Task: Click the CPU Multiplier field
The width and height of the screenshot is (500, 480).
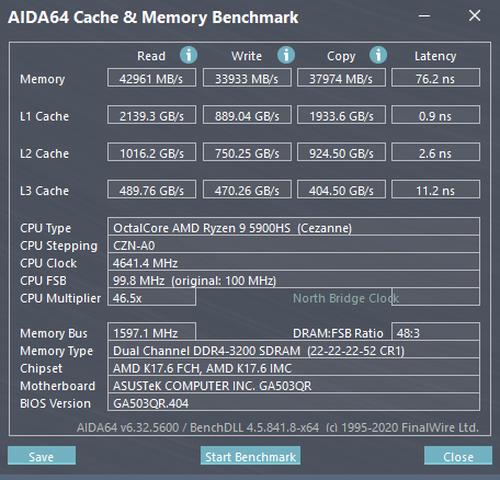Action: coord(152,297)
